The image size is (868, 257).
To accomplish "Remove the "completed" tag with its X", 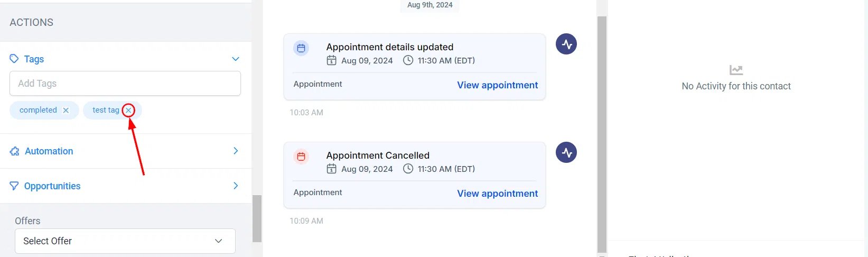I will pyautogui.click(x=66, y=110).
